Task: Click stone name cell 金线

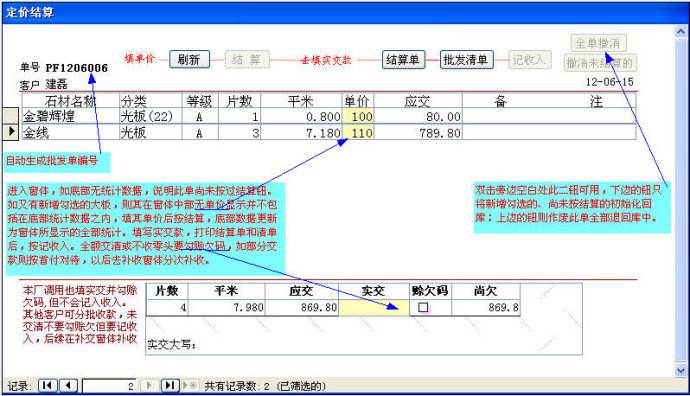Action: pos(71,133)
